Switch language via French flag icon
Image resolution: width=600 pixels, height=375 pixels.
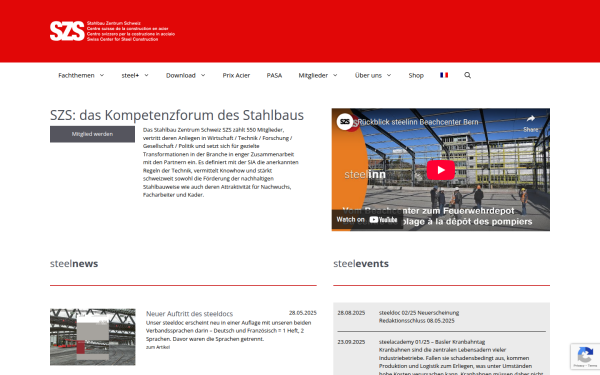(x=444, y=75)
